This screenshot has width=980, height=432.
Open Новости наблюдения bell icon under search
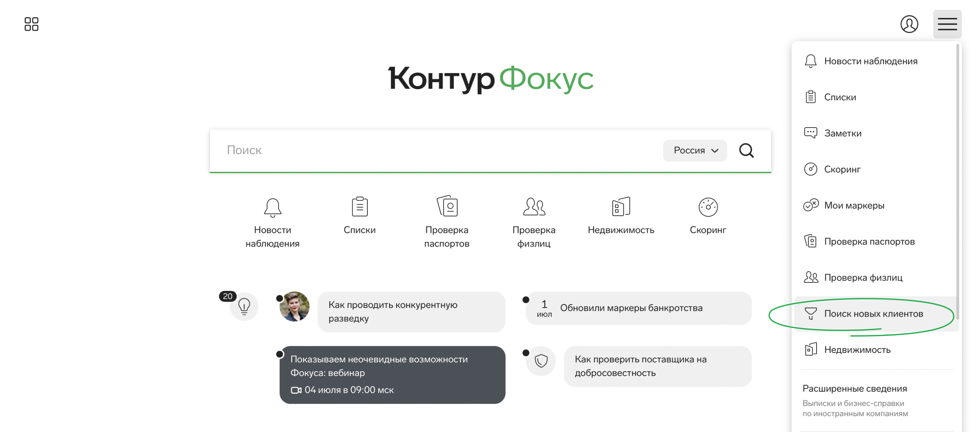click(x=272, y=207)
